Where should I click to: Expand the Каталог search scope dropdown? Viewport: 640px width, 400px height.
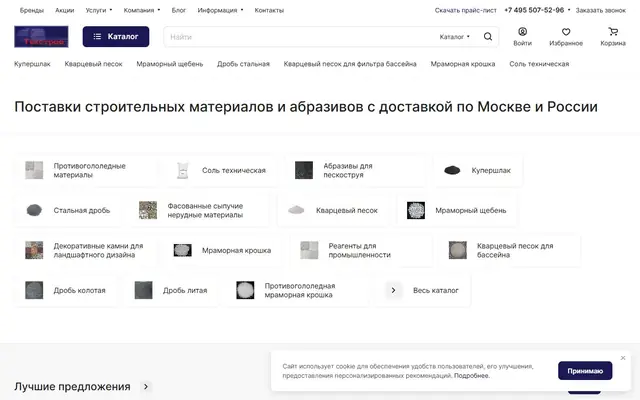pos(454,37)
